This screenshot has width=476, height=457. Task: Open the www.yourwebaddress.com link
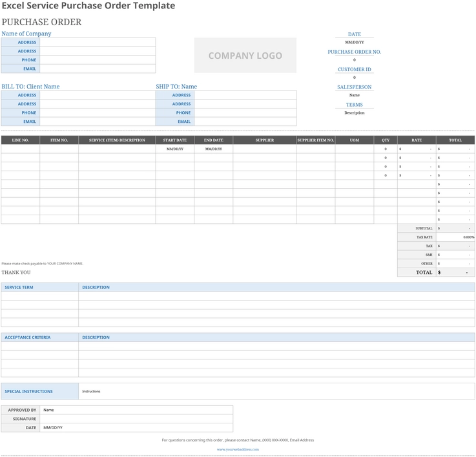pyautogui.click(x=238, y=449)
